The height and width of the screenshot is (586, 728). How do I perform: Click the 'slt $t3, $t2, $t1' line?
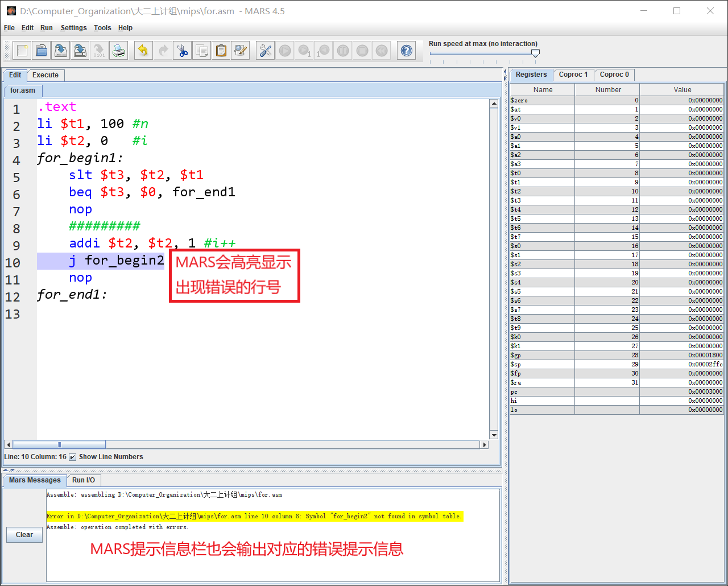136,175
